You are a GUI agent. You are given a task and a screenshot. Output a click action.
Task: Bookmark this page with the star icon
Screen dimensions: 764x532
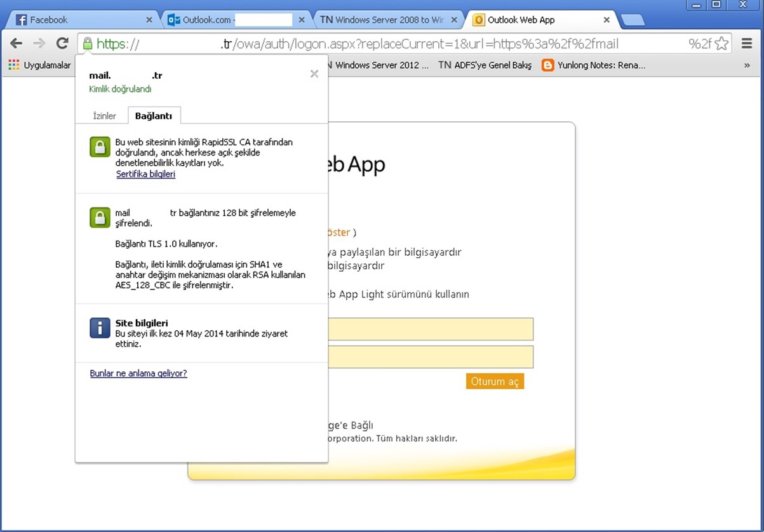(721, 44)
